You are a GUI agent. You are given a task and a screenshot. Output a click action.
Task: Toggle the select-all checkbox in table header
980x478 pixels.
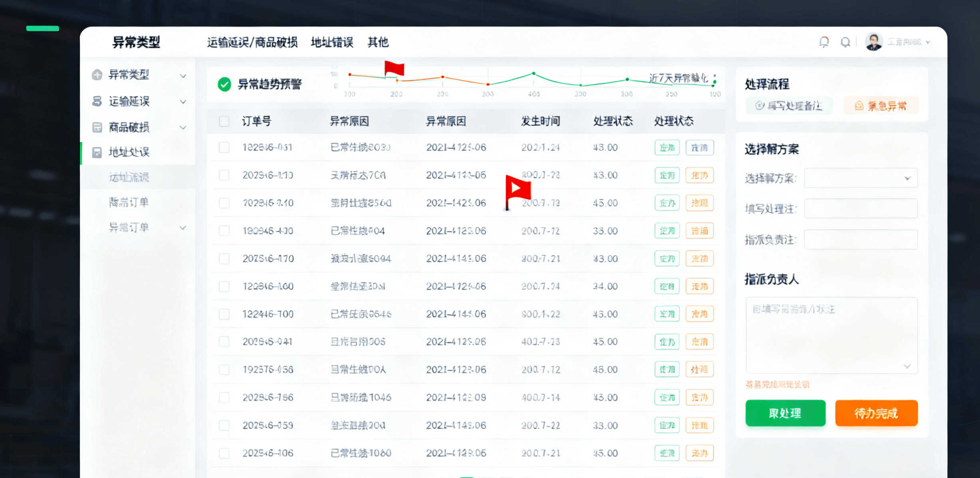(224, 121)
